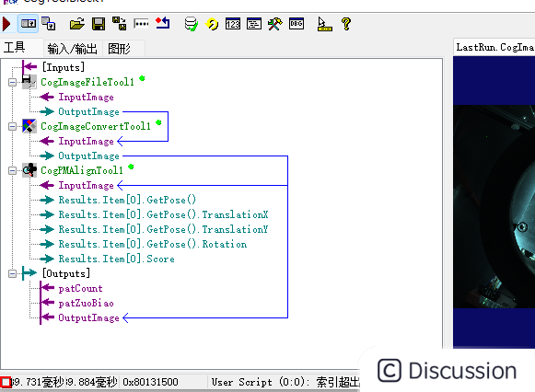Open the floating tool window icon
Image resolution: width=535 pixels, height=392 pixels.
pos(49,24)
